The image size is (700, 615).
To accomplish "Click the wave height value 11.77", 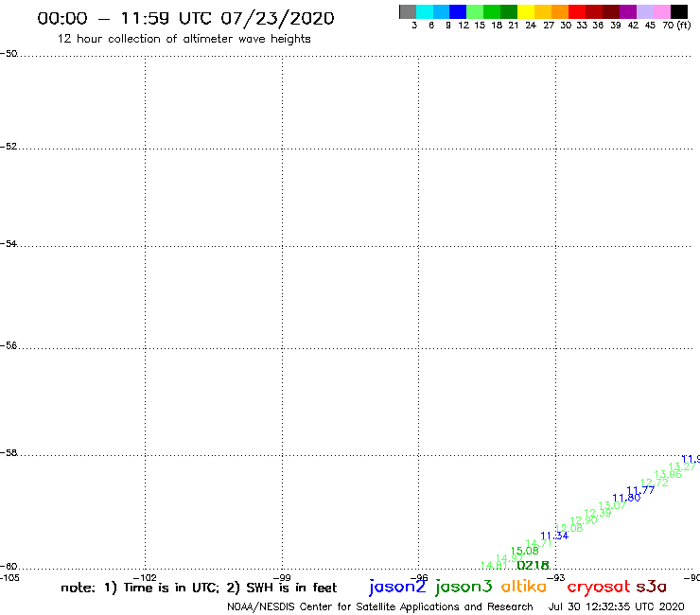I will [640, 490].
